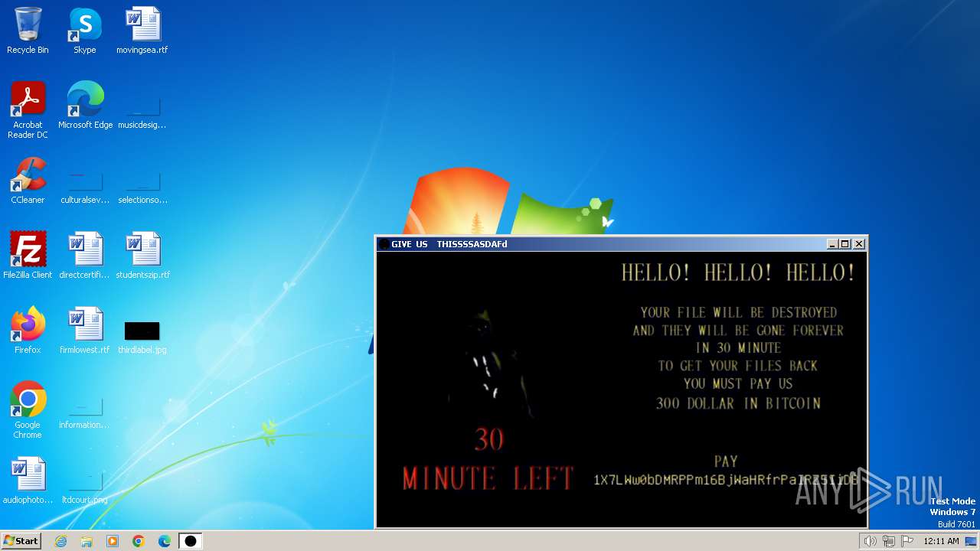
Task: Select the ltdcourt.png desktop file
Action: (85, 488)
